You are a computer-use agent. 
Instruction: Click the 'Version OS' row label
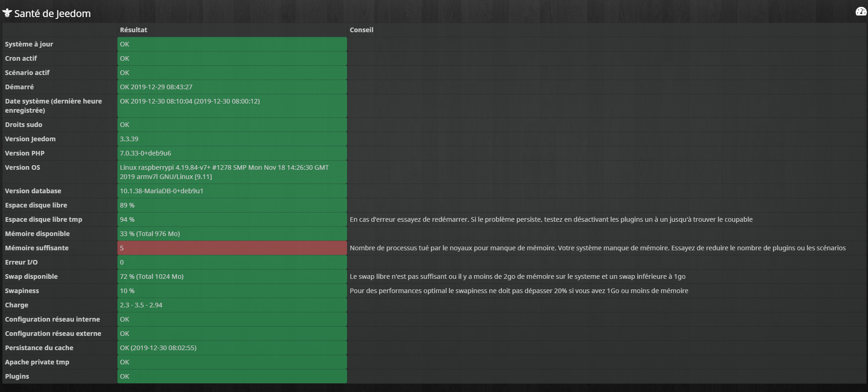23,167
